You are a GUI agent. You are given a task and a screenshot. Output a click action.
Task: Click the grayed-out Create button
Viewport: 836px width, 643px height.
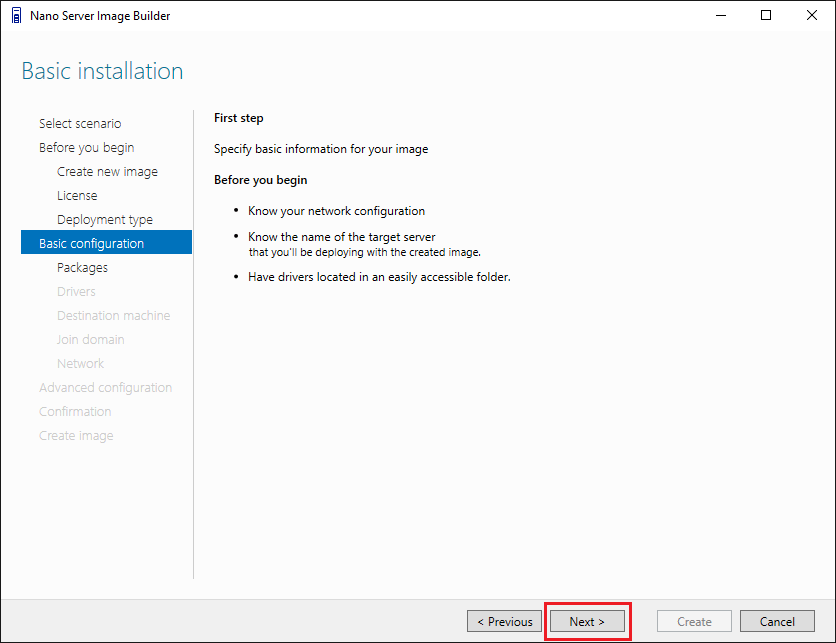(x=694, y=621)
